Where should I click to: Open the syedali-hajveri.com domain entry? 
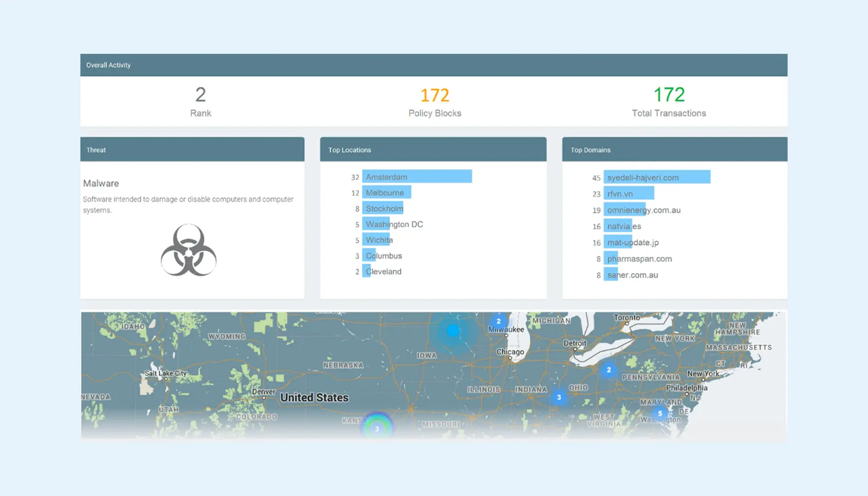click(657, 178)
